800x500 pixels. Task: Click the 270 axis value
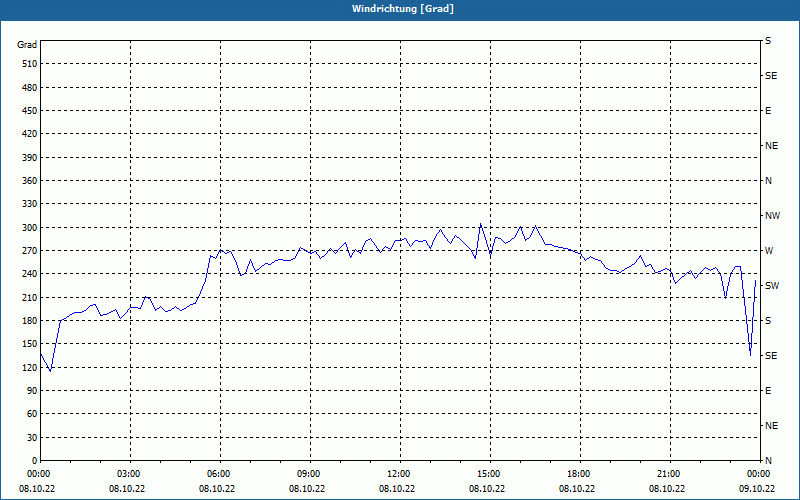pyautogui.click(x=30, y=251)
